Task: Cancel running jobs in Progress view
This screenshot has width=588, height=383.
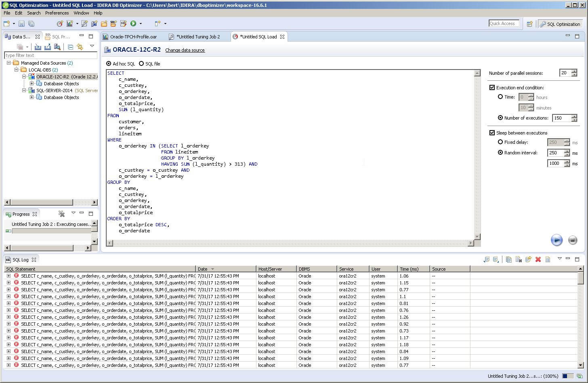Action: coord(61,214)
